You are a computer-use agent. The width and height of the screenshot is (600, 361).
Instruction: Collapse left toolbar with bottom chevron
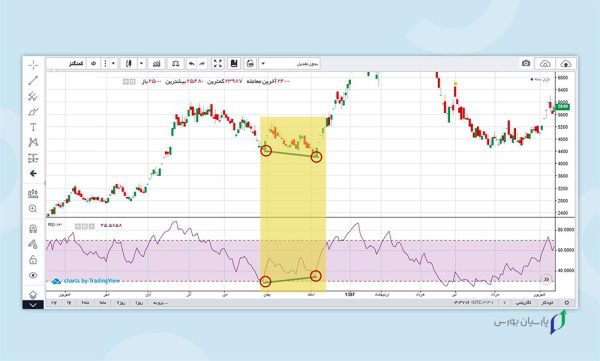coord(33,305)
